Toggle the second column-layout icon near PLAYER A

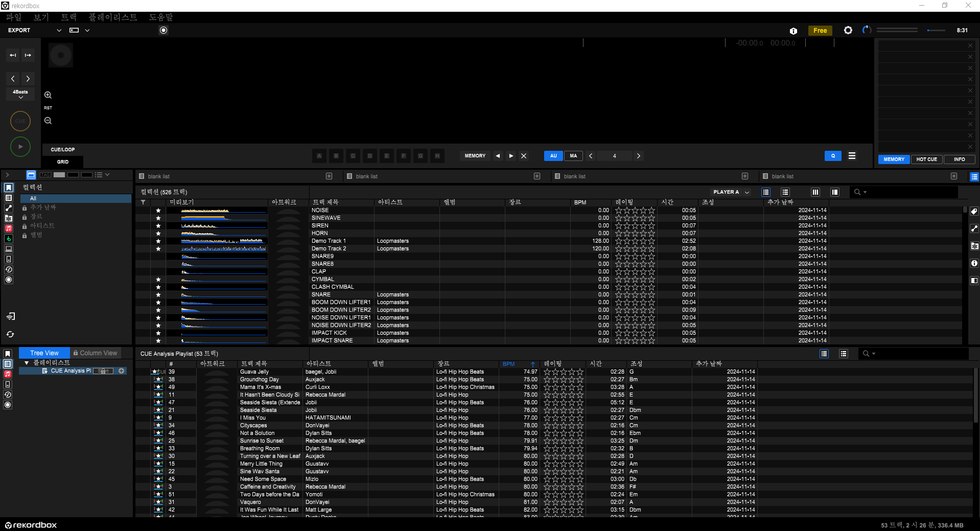point(835,192)
